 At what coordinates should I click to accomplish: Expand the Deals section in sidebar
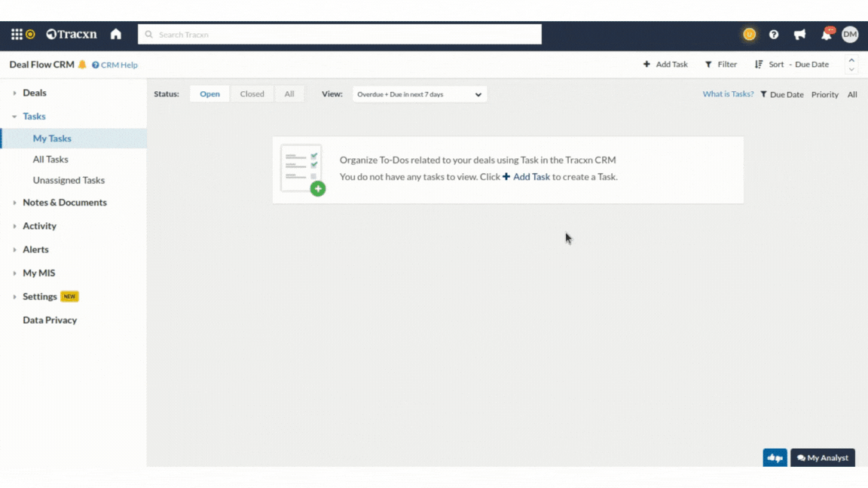pos(34,93)
